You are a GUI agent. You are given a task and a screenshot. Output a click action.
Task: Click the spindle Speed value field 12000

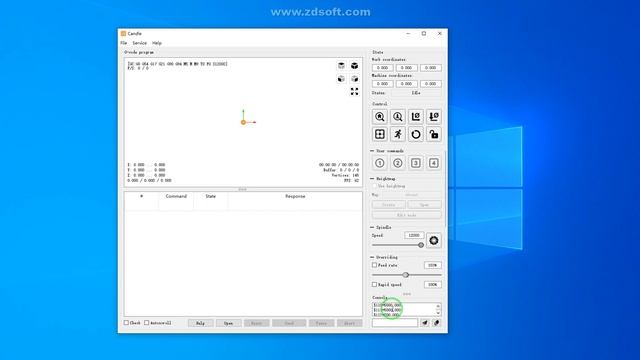(x=414, y=236)
